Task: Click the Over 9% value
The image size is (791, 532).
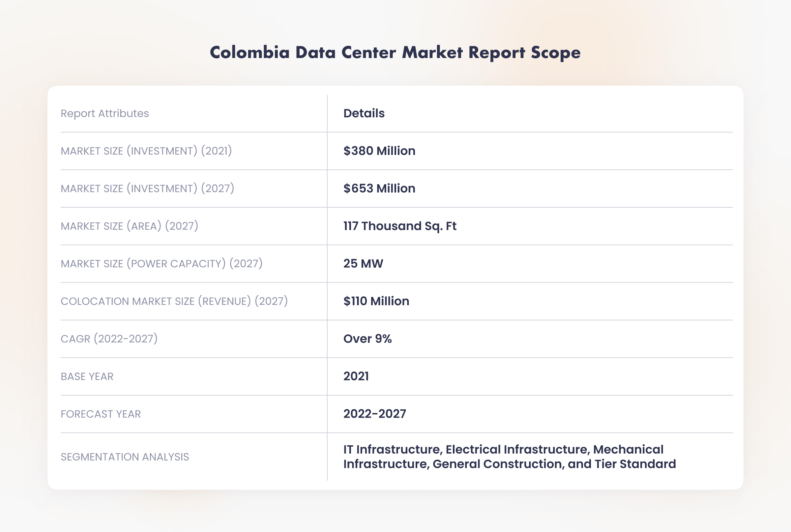Action: click(367, 339)
